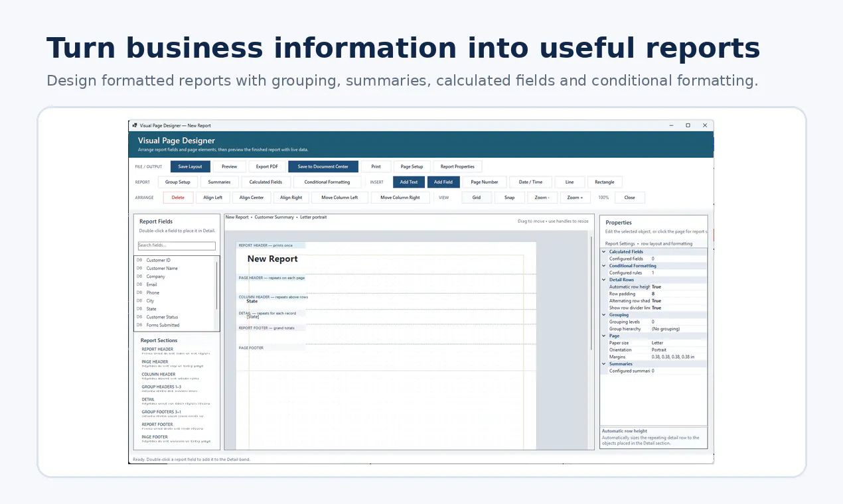The image size is (843, 504).
Task: Click the Search fields input box
Action: point(177,245)
